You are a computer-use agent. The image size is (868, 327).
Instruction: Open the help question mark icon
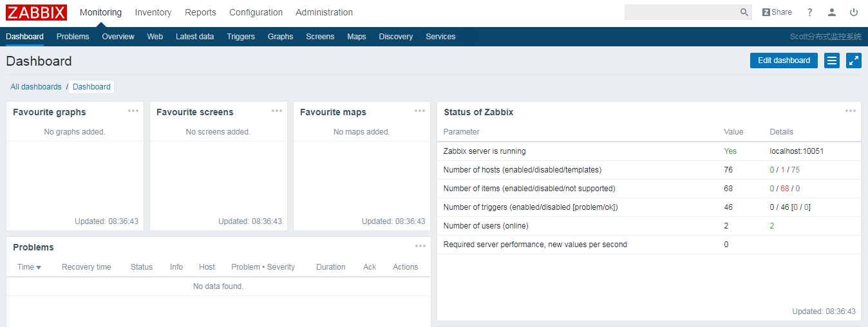(x=810, y=12)
